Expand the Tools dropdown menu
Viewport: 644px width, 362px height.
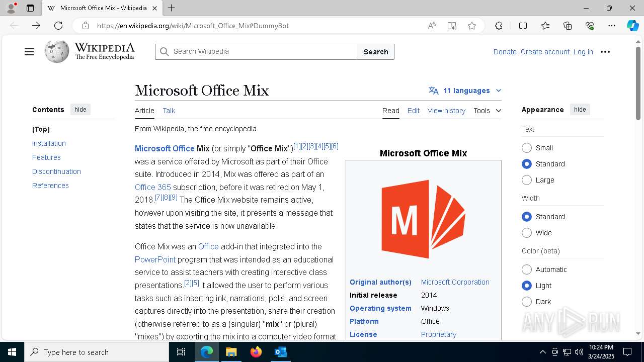[487, 111]
